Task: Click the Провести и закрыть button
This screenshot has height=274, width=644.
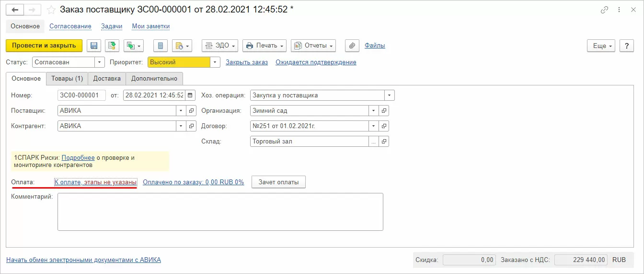Action: coord(44,46)
